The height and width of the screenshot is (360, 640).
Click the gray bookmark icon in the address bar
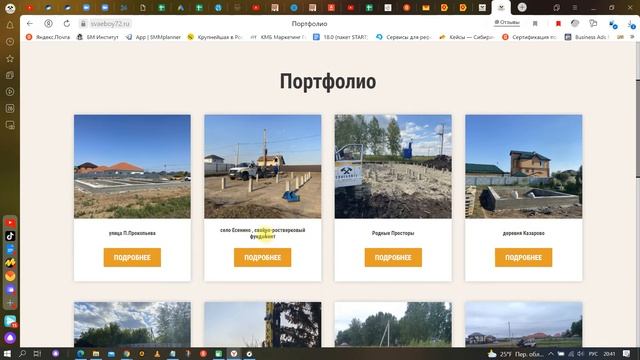(x=535, y=24)
